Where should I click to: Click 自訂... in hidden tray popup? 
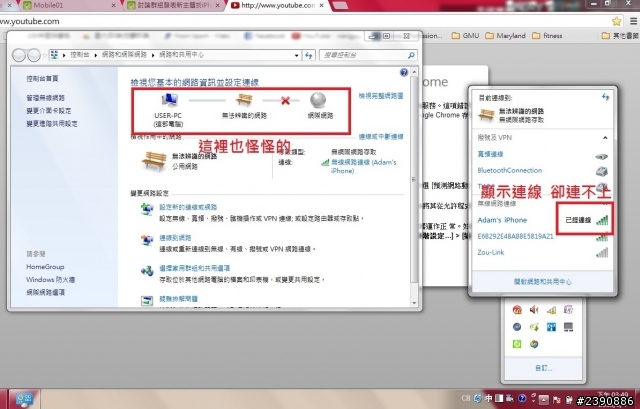pos(543,369)
